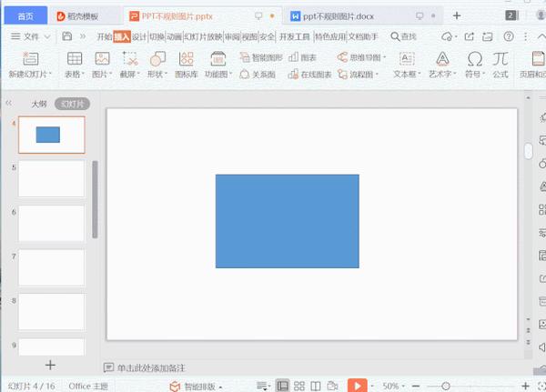Open 关系图 relationship diagram
Image resolution: width=546 pixels, height=392 pixels.
(258, 75)
